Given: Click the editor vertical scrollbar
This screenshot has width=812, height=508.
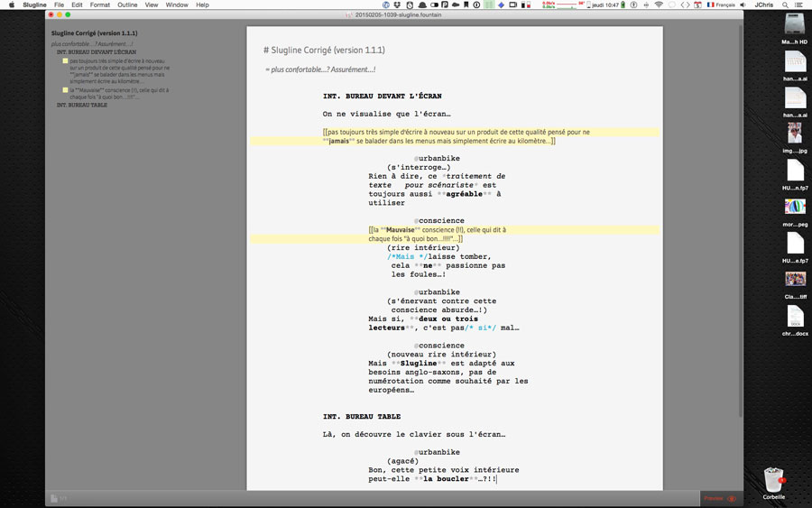Looking at the screenshot, I should [x=741, y=223].
